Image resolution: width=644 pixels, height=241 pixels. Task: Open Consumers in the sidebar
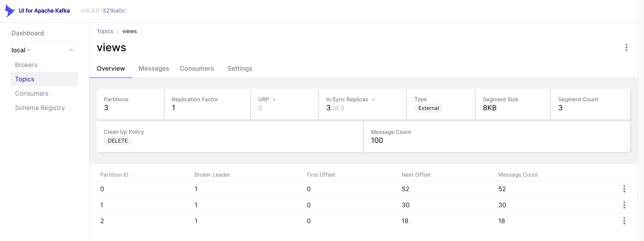[x=32, y=93]
